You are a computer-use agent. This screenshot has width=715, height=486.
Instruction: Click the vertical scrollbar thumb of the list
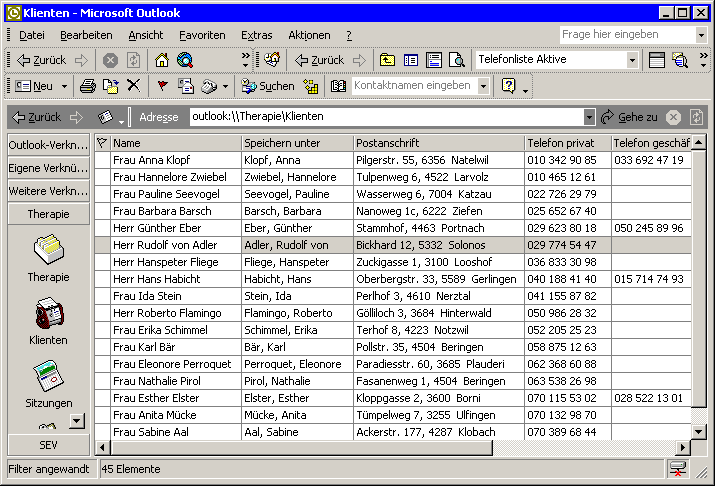coord(699,279)
